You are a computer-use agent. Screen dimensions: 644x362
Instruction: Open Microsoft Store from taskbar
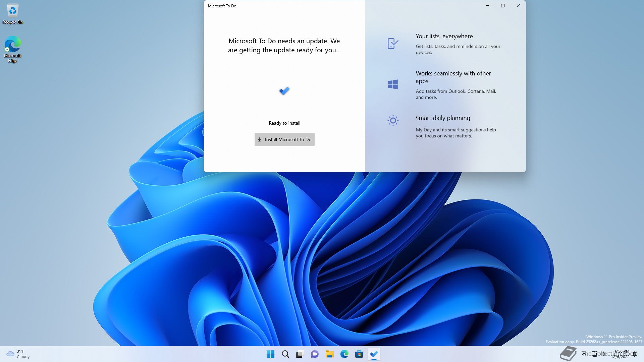tap(359, 354)
